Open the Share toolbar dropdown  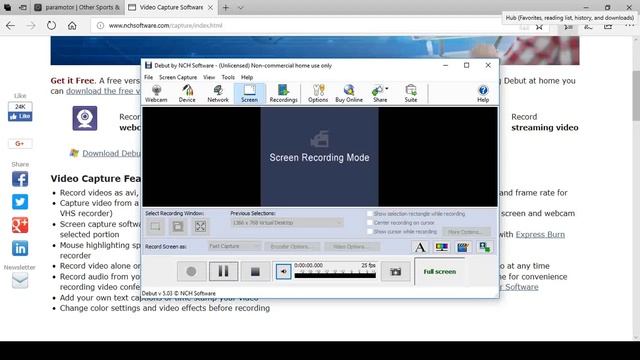(380, 93)
